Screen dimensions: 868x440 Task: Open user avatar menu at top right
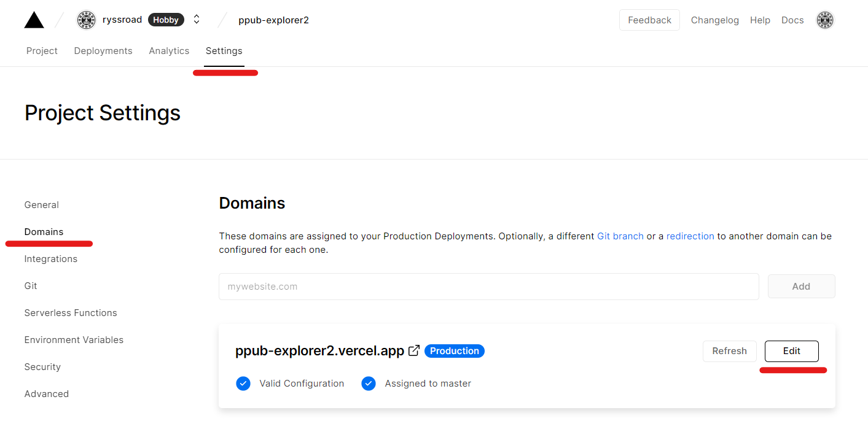(825, 20)
